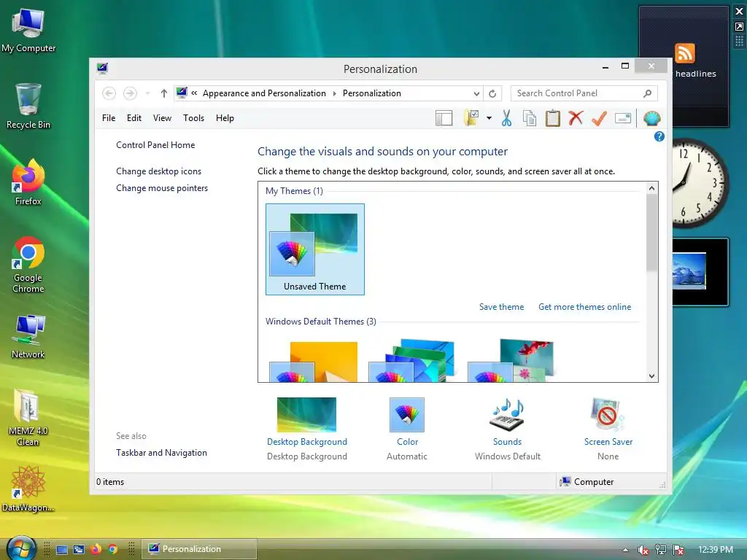This screenshot has width=747, height=560.
Task: Click the muted volume tray icon
Action: [x=643, y=550]
